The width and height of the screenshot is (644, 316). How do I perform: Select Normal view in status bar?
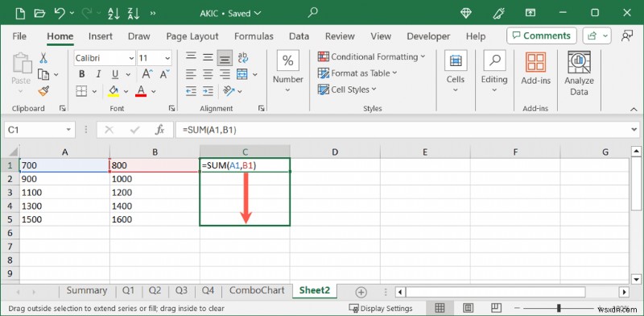[x=440, y=308]
